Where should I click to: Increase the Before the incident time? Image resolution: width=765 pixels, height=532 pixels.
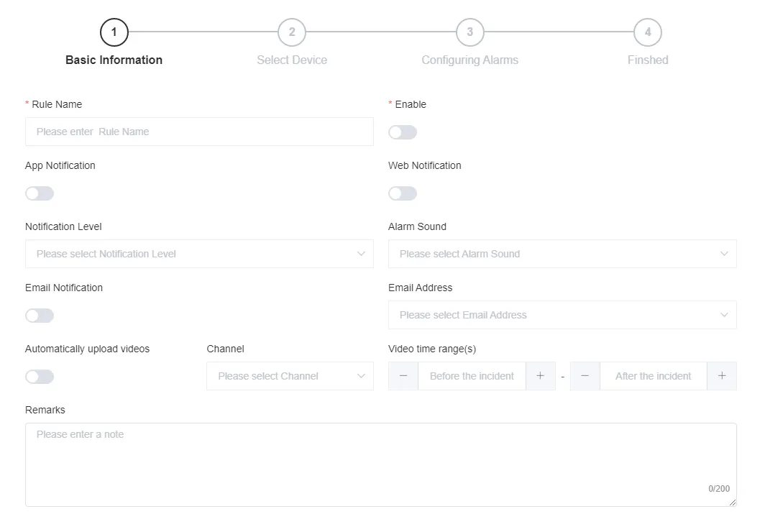point(541,375)
